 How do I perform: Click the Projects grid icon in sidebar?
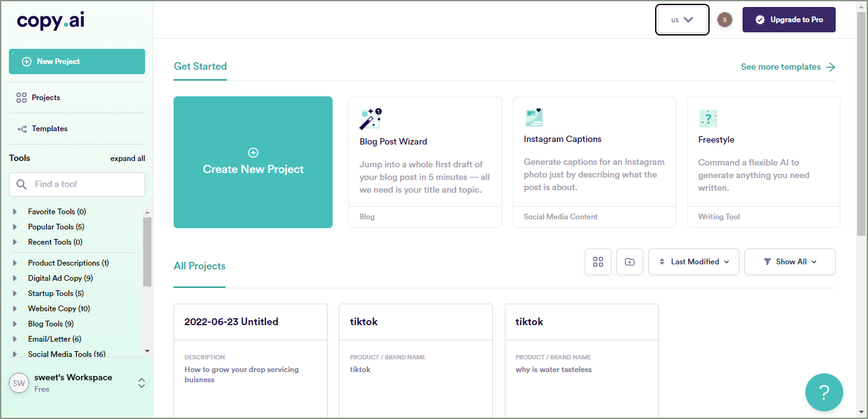(22, 98)
